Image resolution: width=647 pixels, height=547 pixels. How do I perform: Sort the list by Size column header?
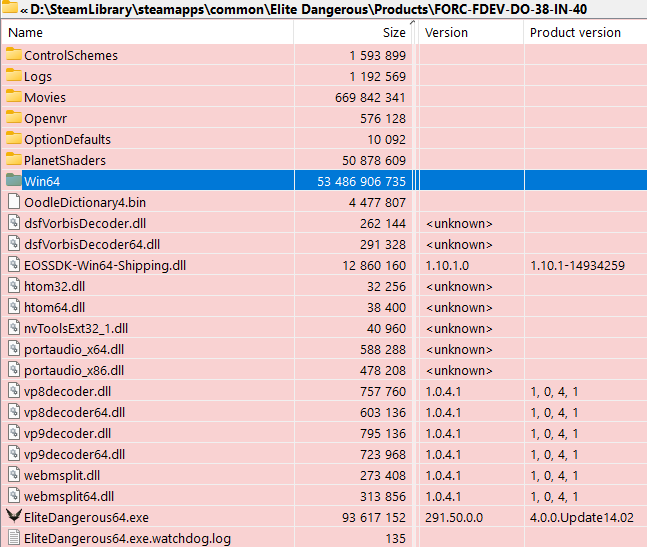(353, 32)
